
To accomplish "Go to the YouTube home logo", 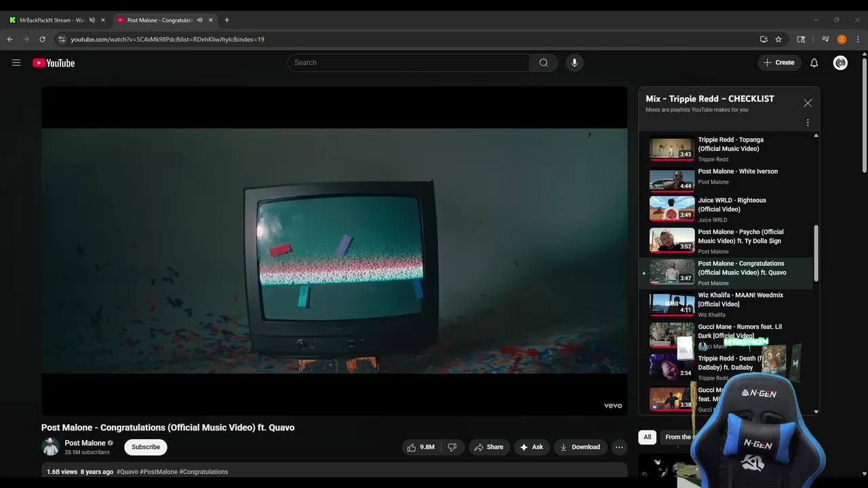I will (54, 63).
